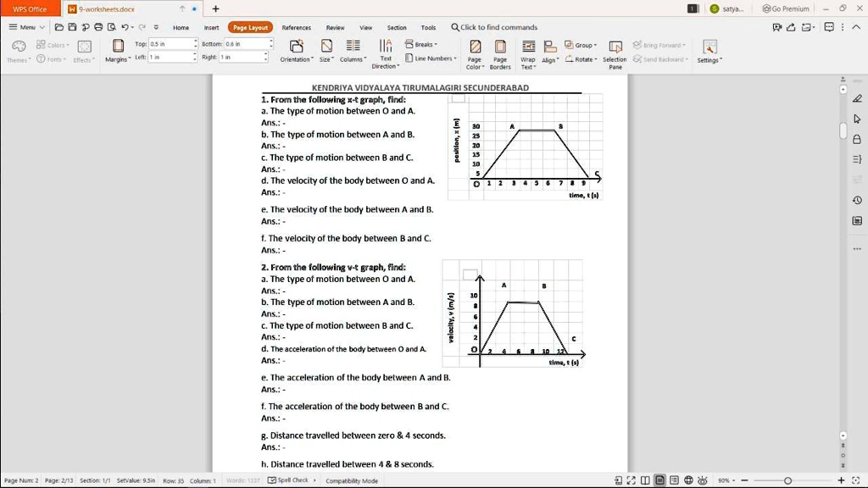This screenshot has height=488, width=868.
Task: Click the Left margin input field
Action: pyautogui.click(x=173, y=57)
